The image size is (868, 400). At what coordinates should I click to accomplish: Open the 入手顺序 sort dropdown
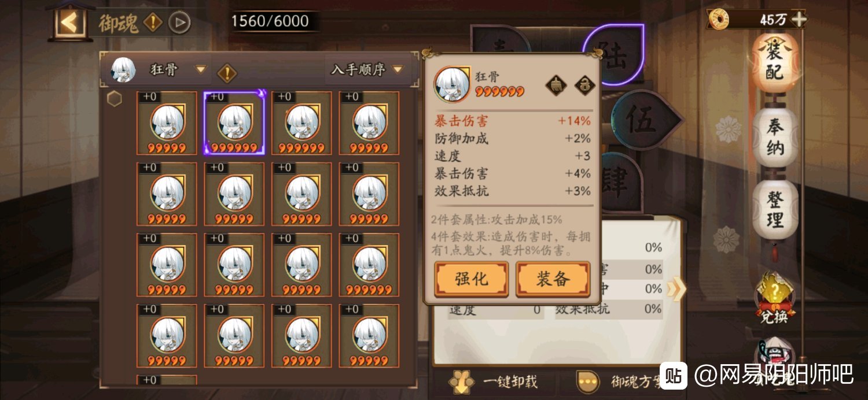point(366,70)
